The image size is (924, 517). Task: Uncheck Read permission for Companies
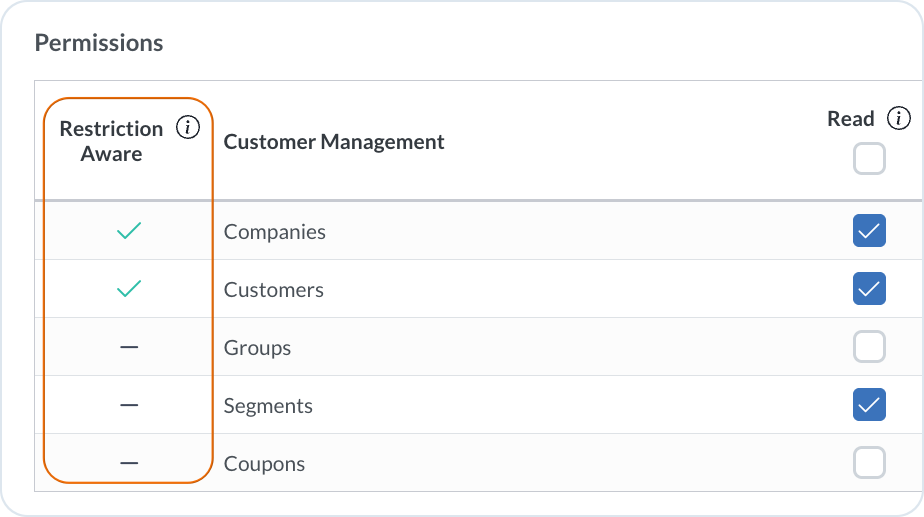pyautogui.click(x=869, y=232)
